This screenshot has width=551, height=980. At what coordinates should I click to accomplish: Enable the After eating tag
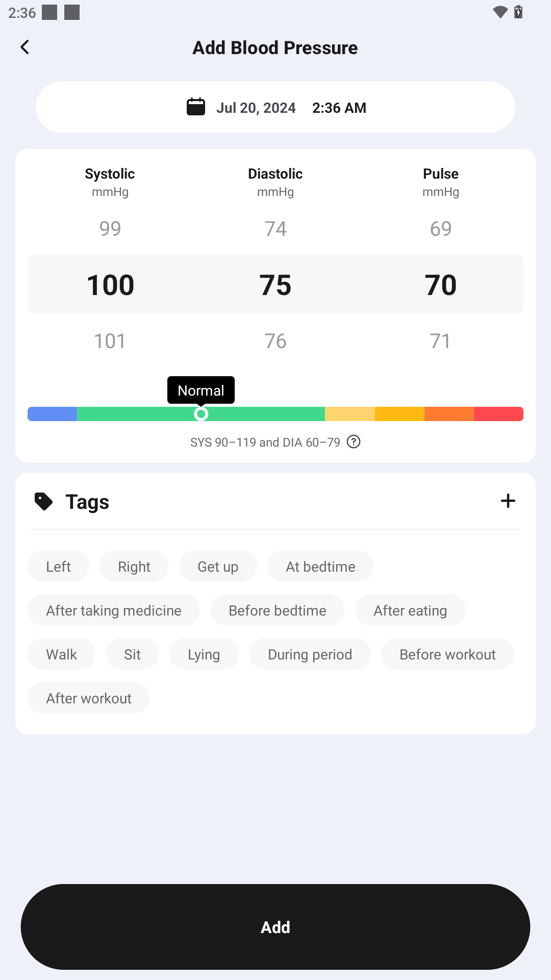410,610
